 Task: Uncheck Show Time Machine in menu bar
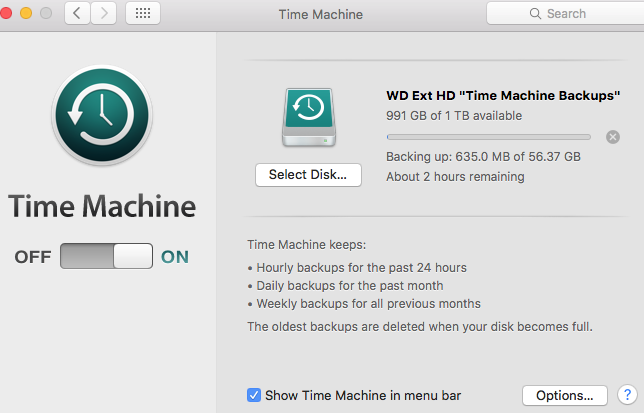click(254, 395)
